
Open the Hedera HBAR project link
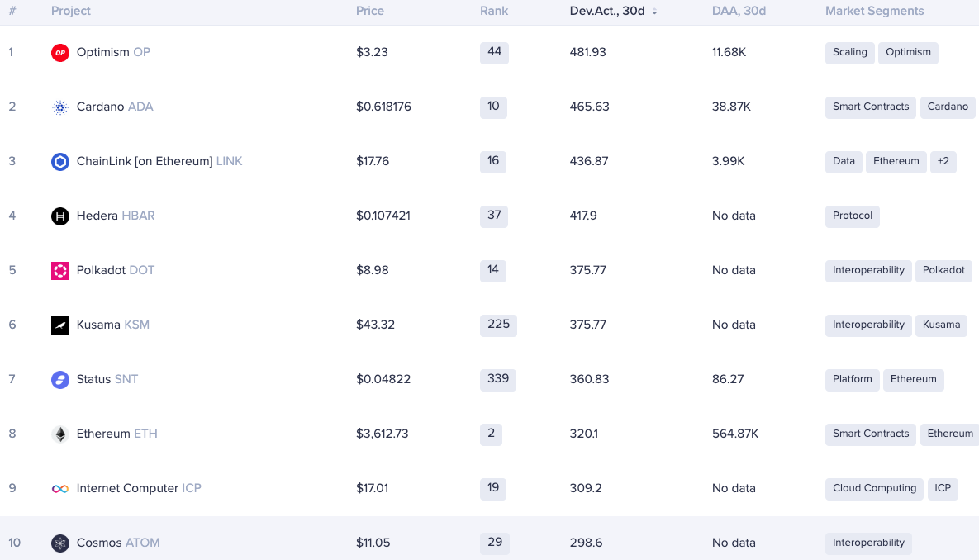pyautogui.click(x=116, y=216)
